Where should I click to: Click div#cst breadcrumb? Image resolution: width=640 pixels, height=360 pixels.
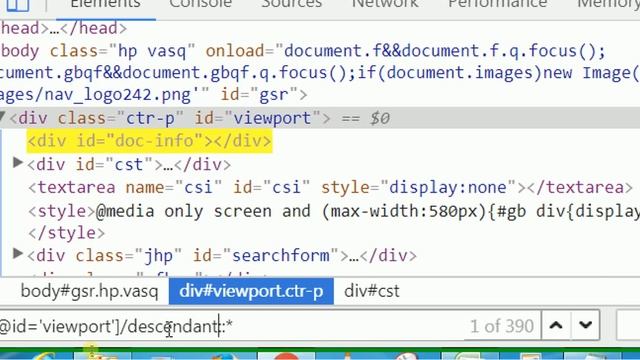click(372, 291)
